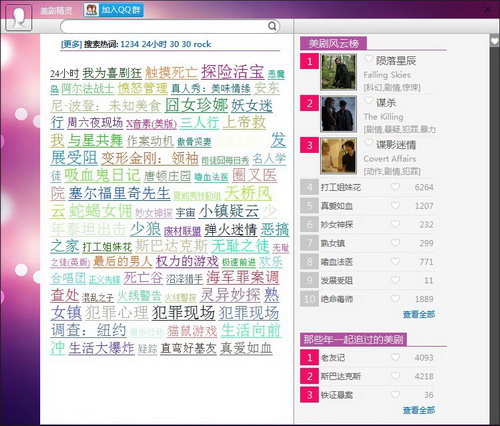
Task: Open 猫鼠游戏 tag
Action: pyautogui.click(x=192, y=331)
